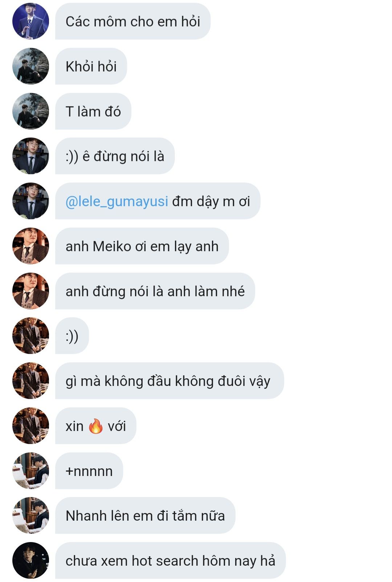Tap the avatar beside "gì mà không đầu không đuôi vậy"

[x=30, y=380]
